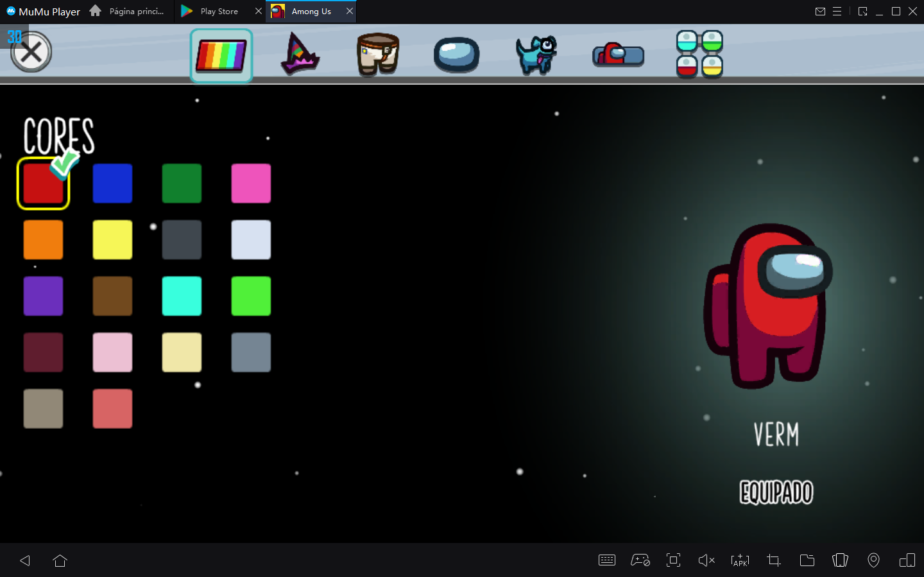
Task: Close the customization screen with X button
Action: pyautogui.click(x=31, y=52)
